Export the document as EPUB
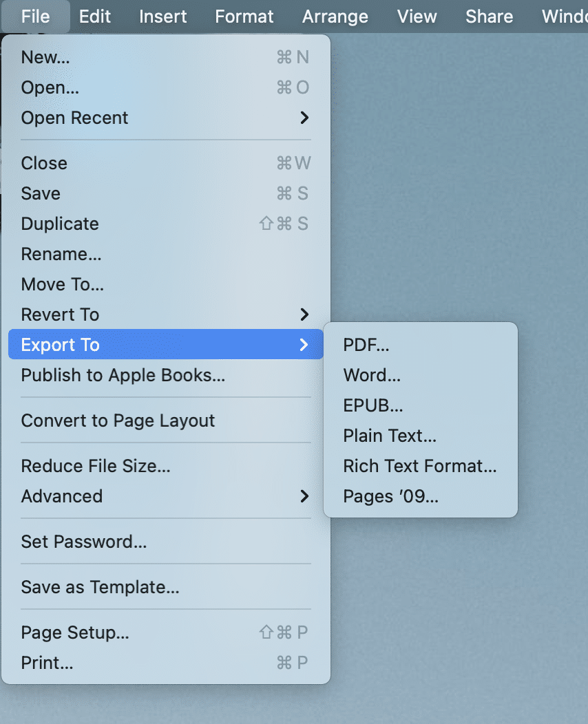 [373, 405]
